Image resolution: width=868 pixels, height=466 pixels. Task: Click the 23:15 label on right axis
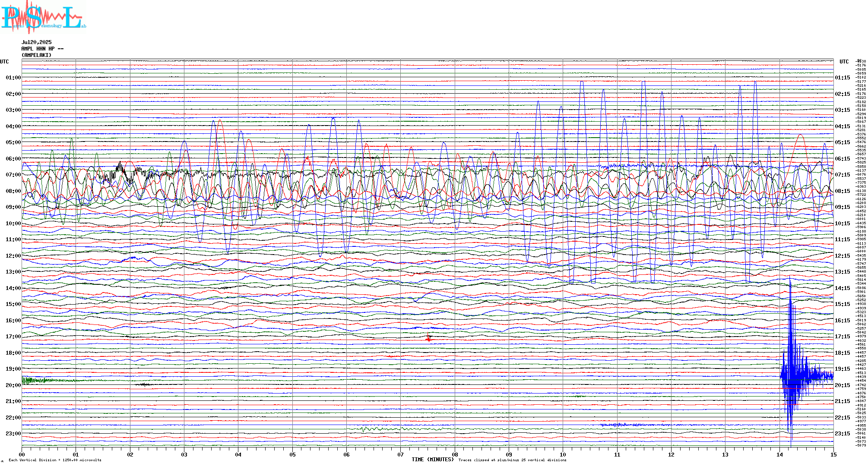(843, 434)
